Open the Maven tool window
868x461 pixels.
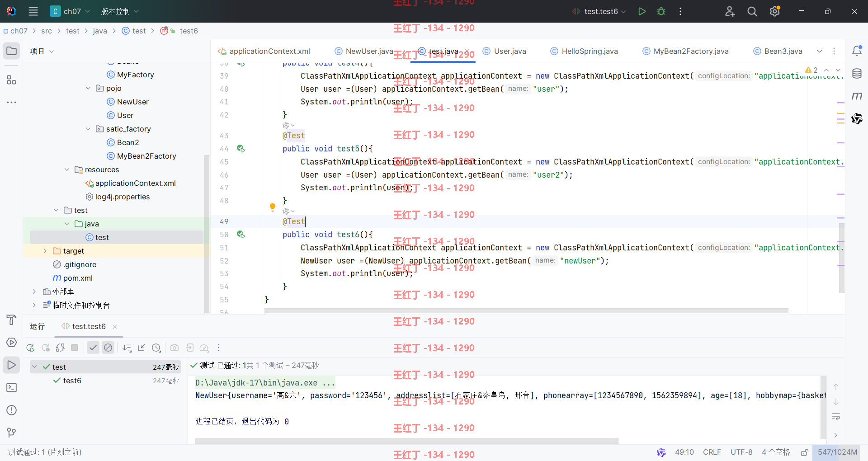click(x=857, y=96)
